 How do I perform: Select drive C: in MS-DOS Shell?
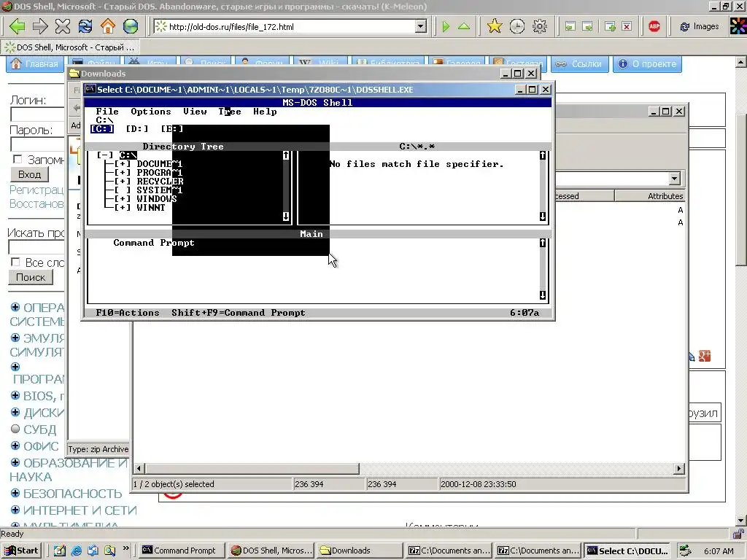point(102,128)
